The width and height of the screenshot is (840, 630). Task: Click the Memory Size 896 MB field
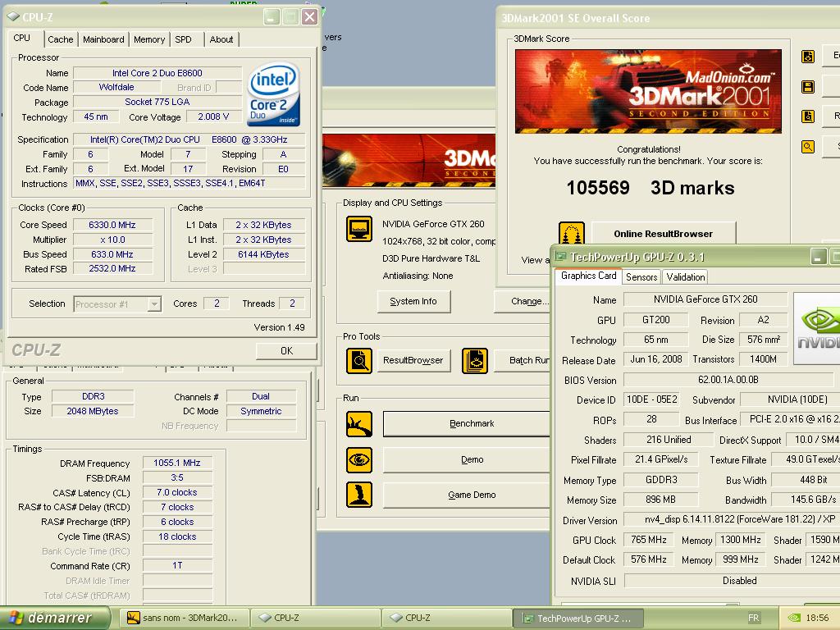point(660,500)
